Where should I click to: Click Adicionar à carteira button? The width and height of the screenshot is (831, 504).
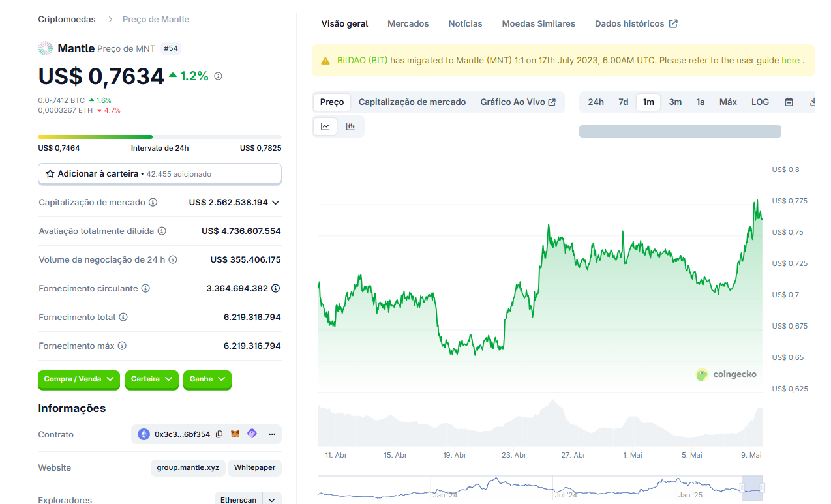tap(160, 174)
